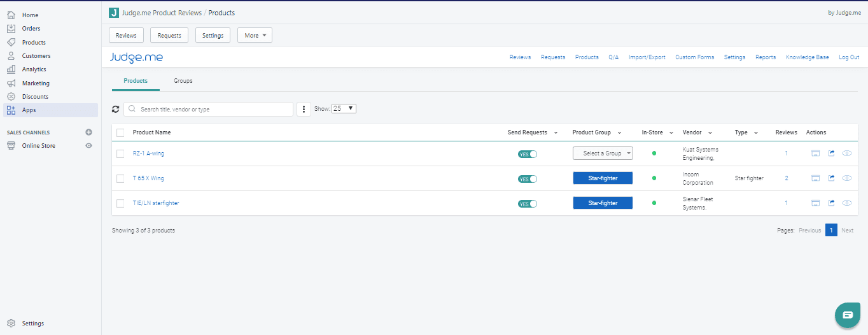Click the view eye icon for TIE/LN starfighter
Image resolution: width=868 pixels, height=335 pixels.
pyautogui.click(x=846, y=203)
